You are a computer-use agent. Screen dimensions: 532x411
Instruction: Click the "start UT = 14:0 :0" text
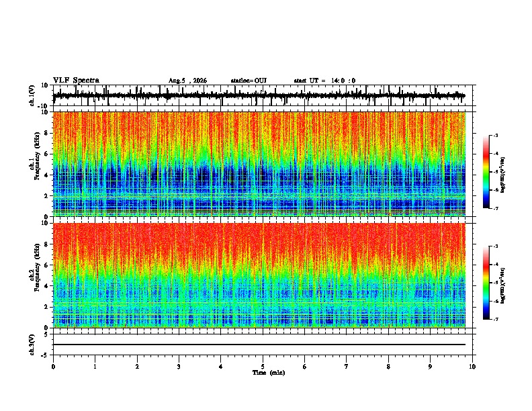coord(324,81)
